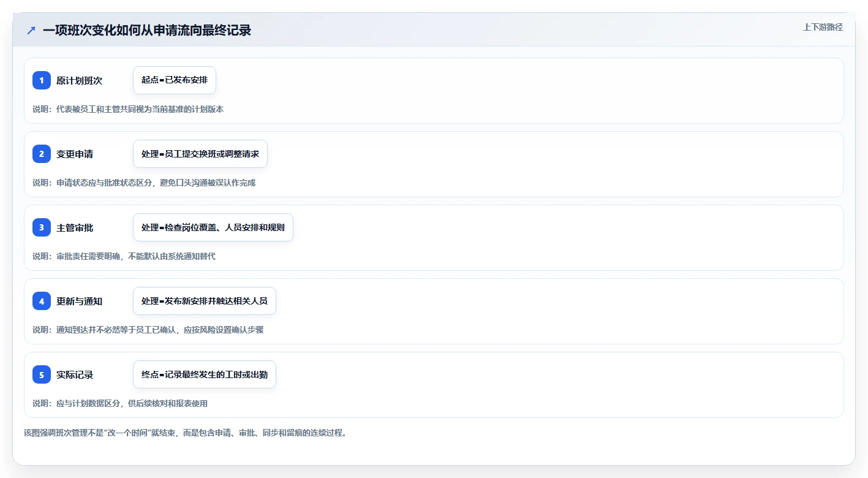The image size is (868, 478).
Task: Click the arrow icon beside the title
Action: 31,30
